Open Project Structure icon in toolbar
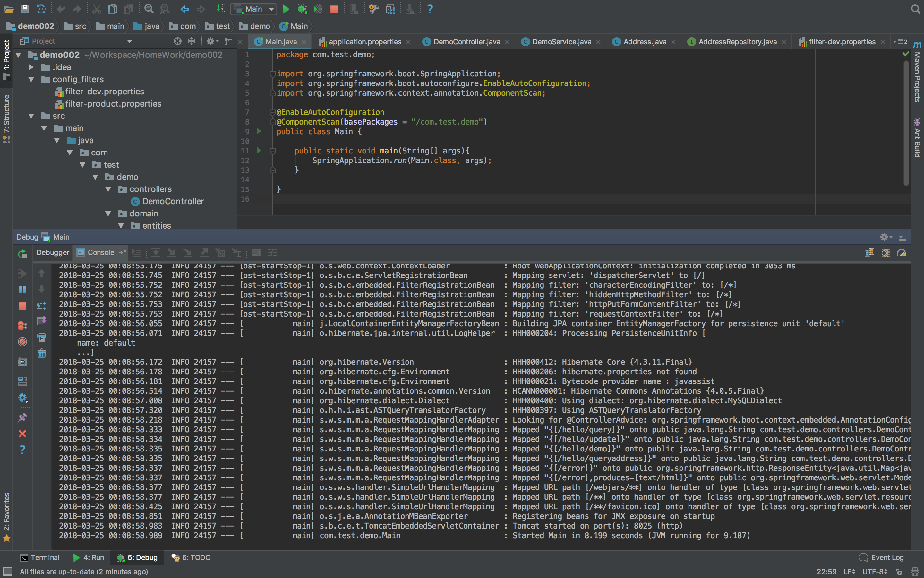The image size is (924, 578). pos(390,9)
